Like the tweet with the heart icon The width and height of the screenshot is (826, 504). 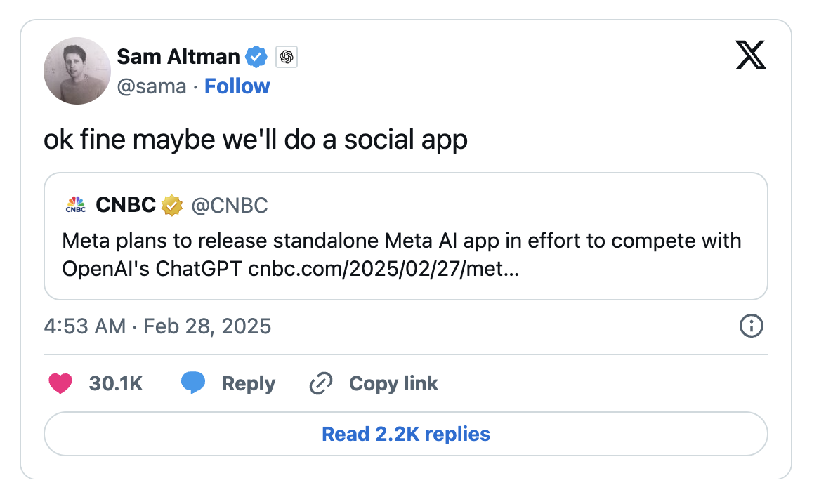61,383
